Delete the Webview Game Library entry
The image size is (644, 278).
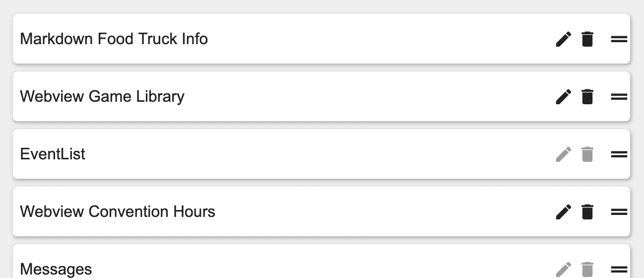tap(587, 96)
